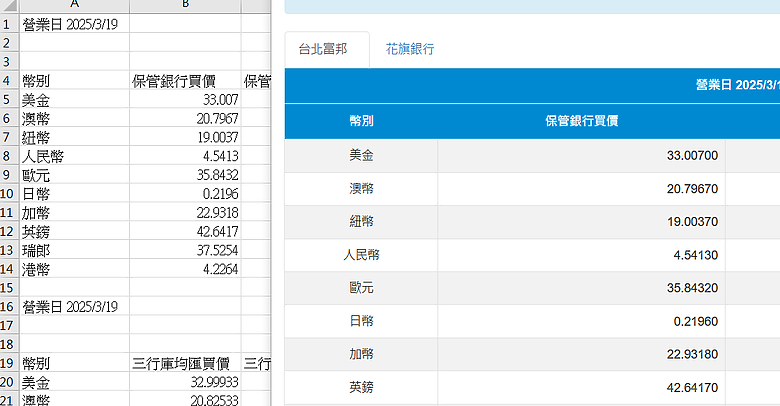
Task: Click 加幣 in the web table
Action: click(361, 354)
